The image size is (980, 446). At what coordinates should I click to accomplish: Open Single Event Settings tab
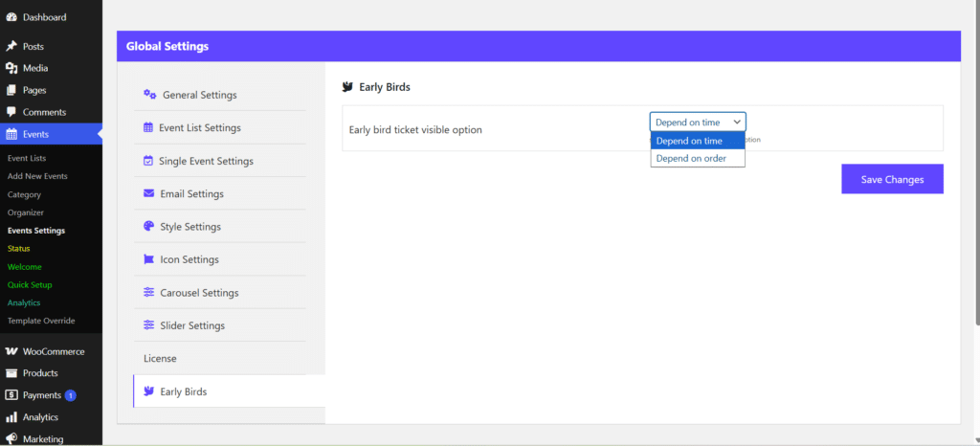220,161
